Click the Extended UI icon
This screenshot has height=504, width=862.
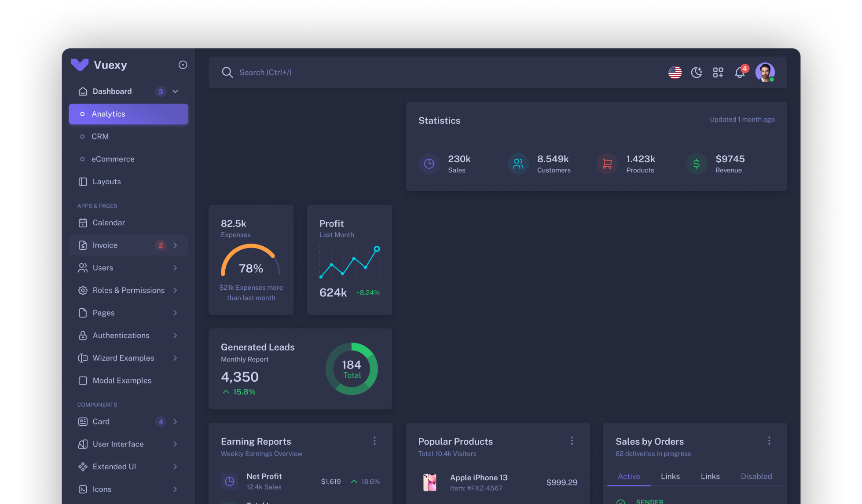[83, 467]
